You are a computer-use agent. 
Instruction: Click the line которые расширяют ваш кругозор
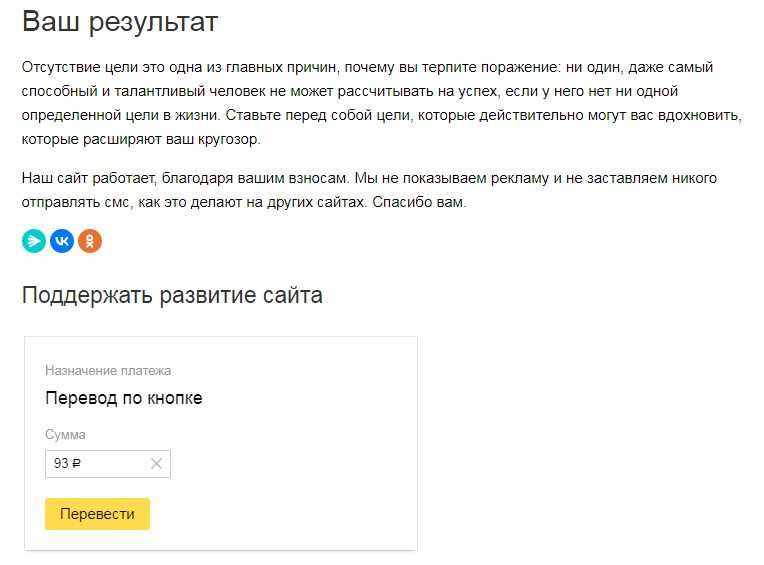tap(141, 139)
